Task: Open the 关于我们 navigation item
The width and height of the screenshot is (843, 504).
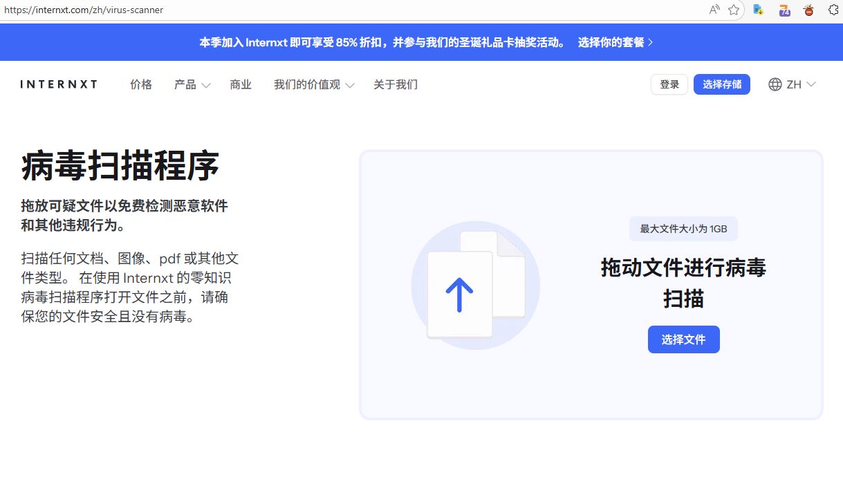Action: point(396,84)
